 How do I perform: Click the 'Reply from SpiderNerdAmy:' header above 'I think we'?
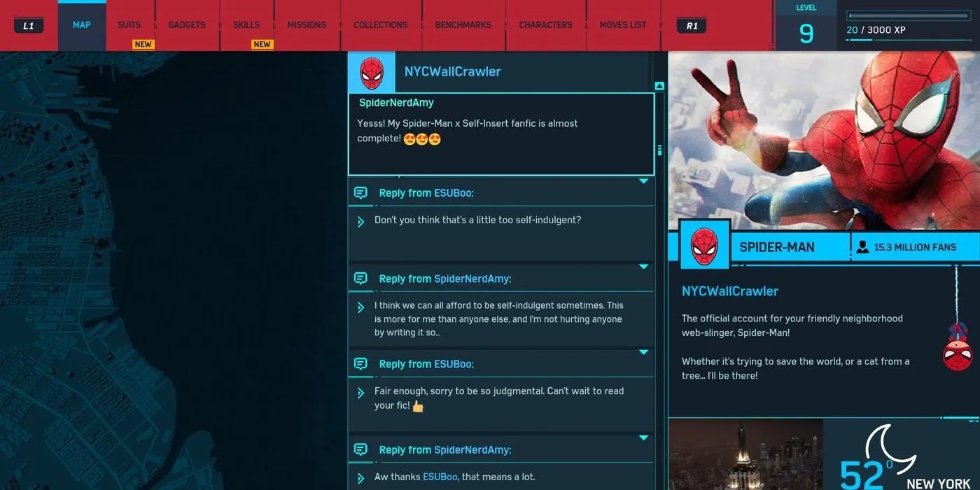445,279
